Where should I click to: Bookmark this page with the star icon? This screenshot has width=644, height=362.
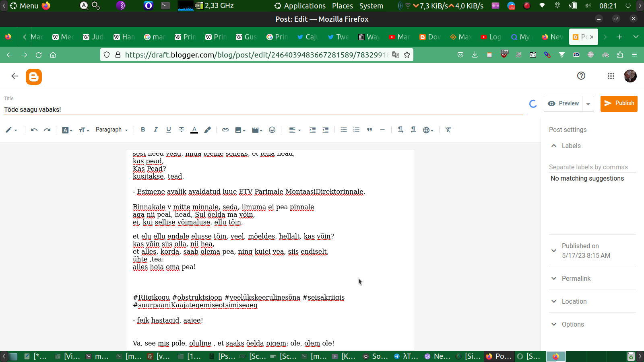click(407, 55)
